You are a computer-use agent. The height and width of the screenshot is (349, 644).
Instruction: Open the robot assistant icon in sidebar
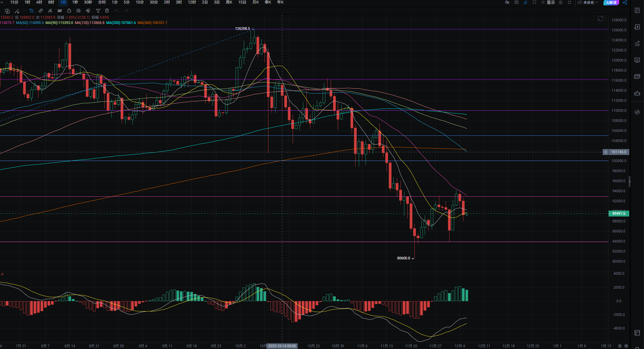coord(637,93)
